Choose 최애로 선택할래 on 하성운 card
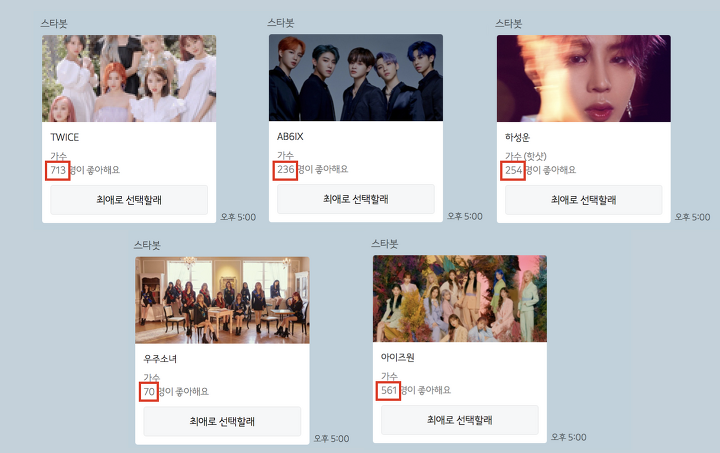 [x=584, y=200]
